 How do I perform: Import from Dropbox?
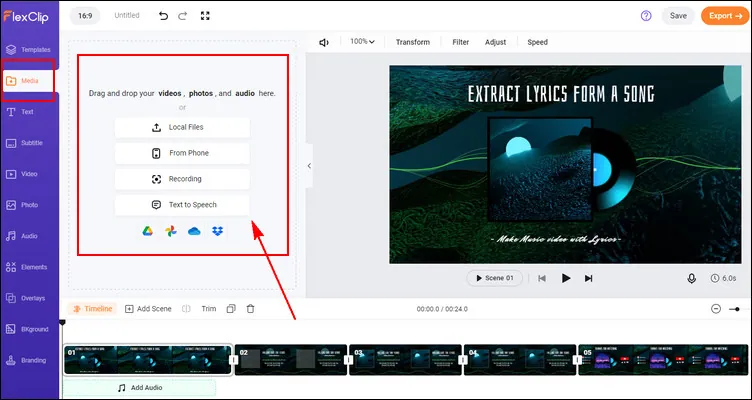coord(217,231)
